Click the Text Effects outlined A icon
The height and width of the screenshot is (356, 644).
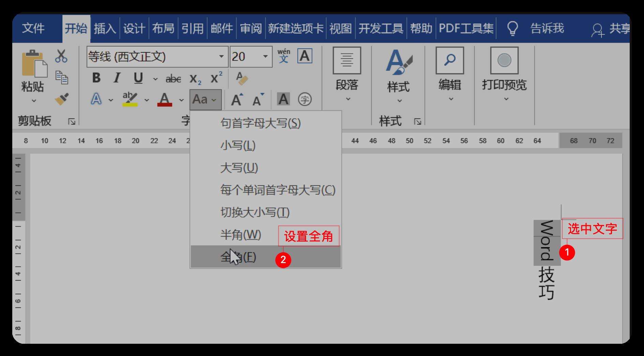(x=96, y=99)
